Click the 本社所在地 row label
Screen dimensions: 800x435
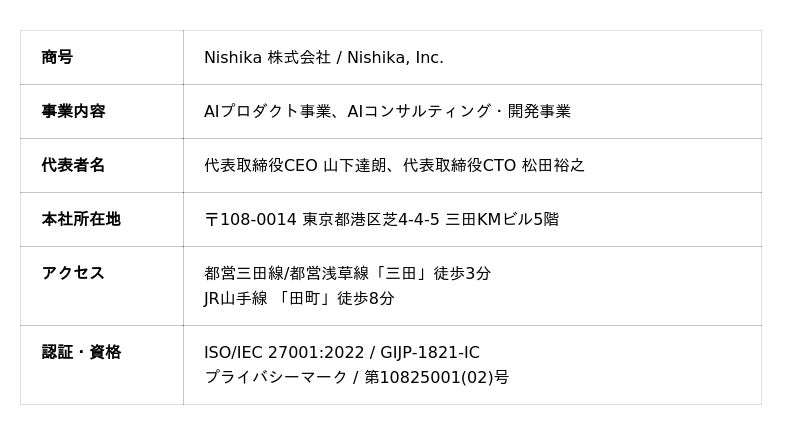(81, 220)
